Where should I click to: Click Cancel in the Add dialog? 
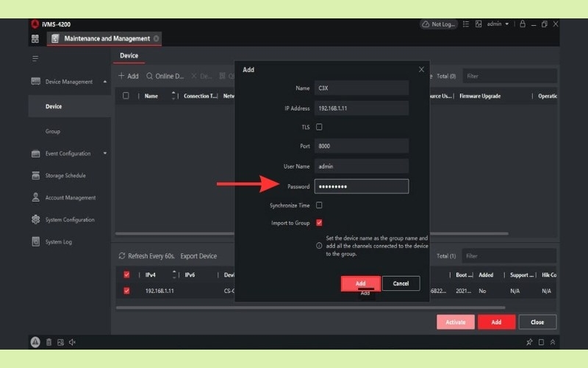click(x=401, y=283)
